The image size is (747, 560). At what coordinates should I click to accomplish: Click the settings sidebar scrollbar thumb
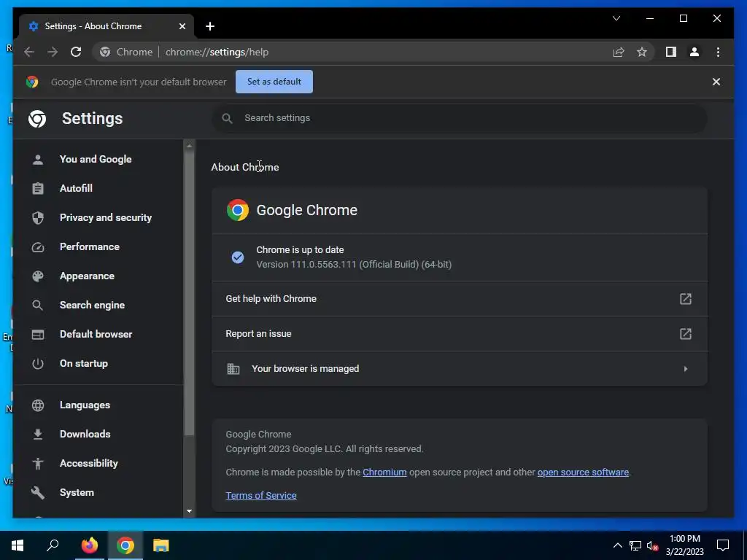pos(189,293)
